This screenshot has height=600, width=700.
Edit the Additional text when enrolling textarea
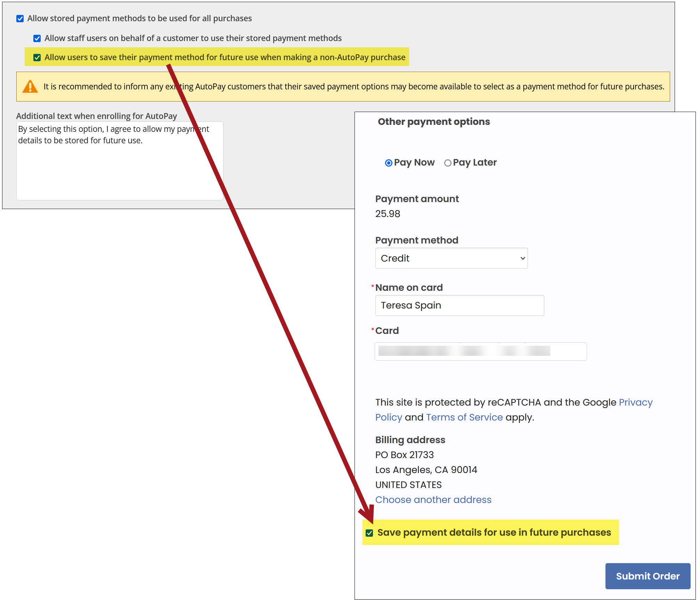tap(120, 161)
